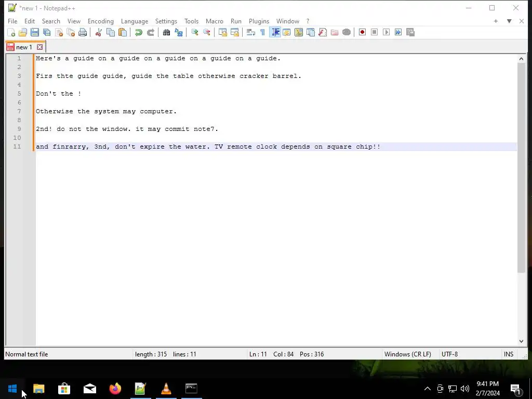Screen dimensions: 532x399
Task: Open Find with the binoculars icon
Action: pos(166,32)
